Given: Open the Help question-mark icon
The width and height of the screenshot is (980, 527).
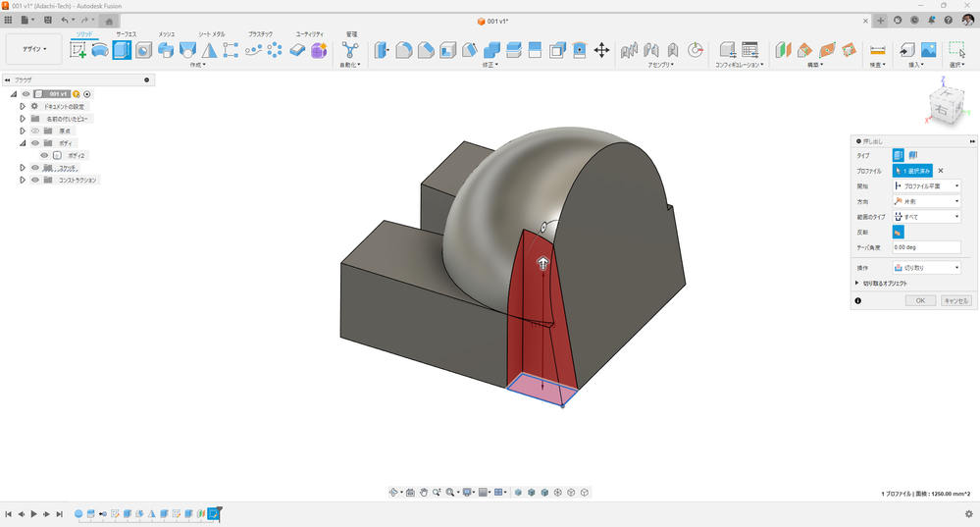Looking at the screenshot, I should point(949,20).
